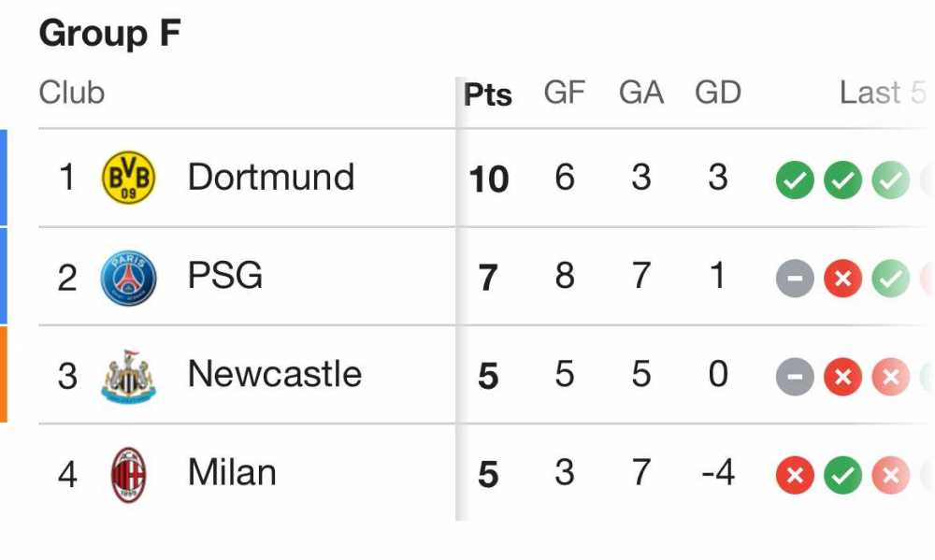Viewport: 935px width, 560px height.
Task: Click the Borussia Dortmund club crest
Action: (x=128, y=178)
